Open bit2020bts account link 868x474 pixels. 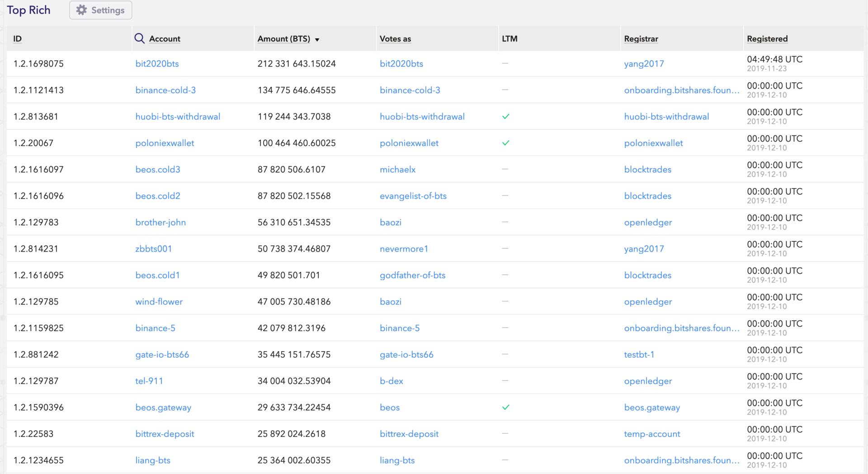[157, 64]
